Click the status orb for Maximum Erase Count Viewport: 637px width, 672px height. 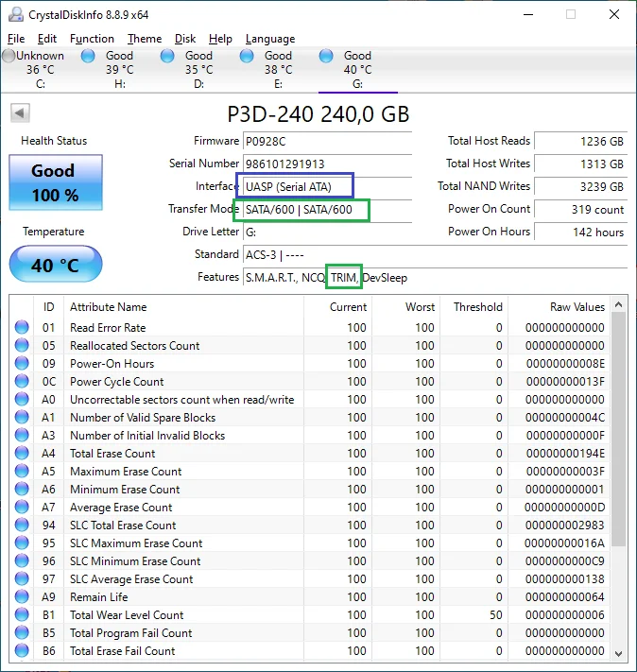[x=22, y=471]
